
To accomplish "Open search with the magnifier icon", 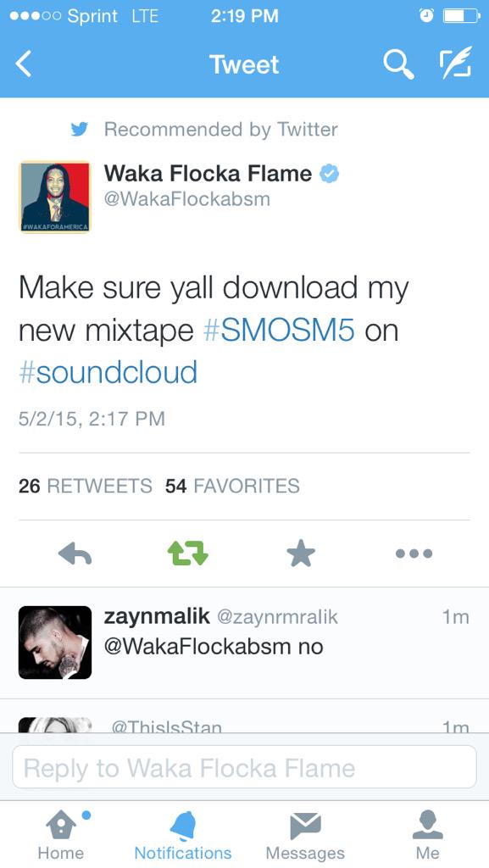I will pos(398,64).
